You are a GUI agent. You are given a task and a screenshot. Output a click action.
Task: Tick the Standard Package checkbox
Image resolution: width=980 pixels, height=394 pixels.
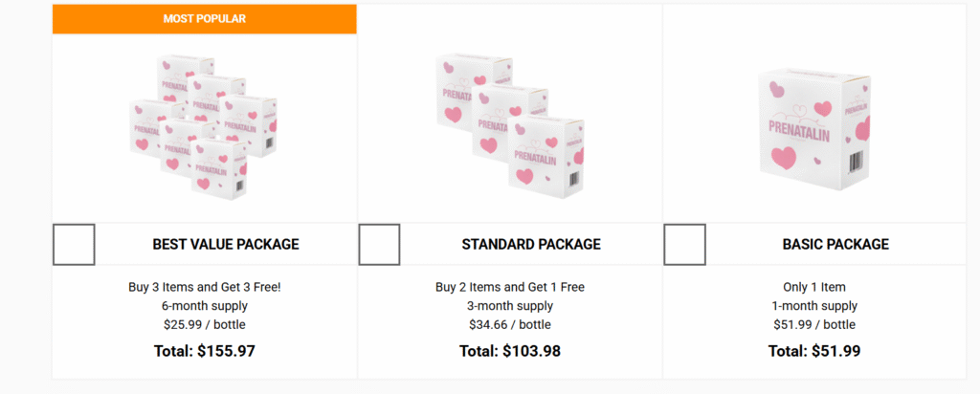[x=379, y=245]
